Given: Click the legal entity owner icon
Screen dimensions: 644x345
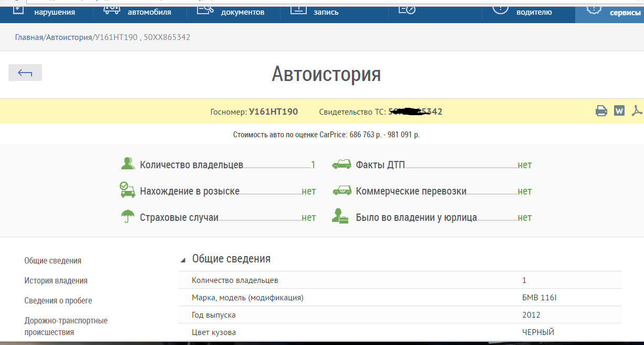Looking at the screenshot, I should (340, 216).
